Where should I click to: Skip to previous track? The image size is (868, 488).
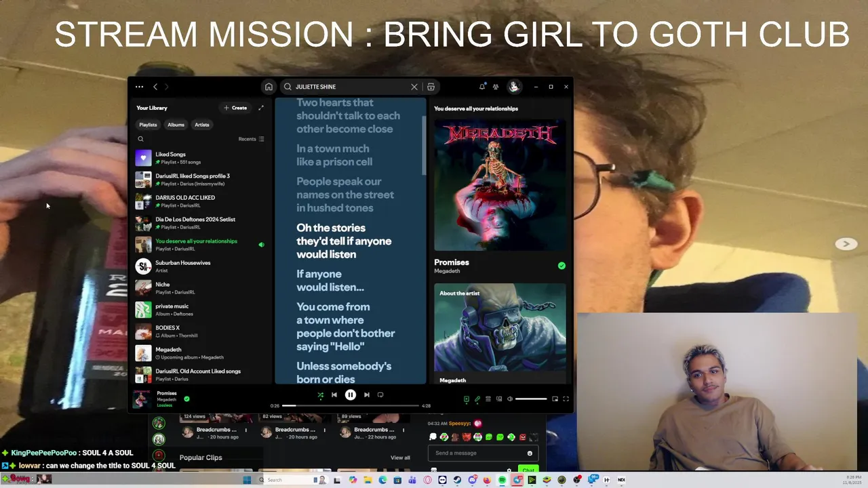click(334, 395)
